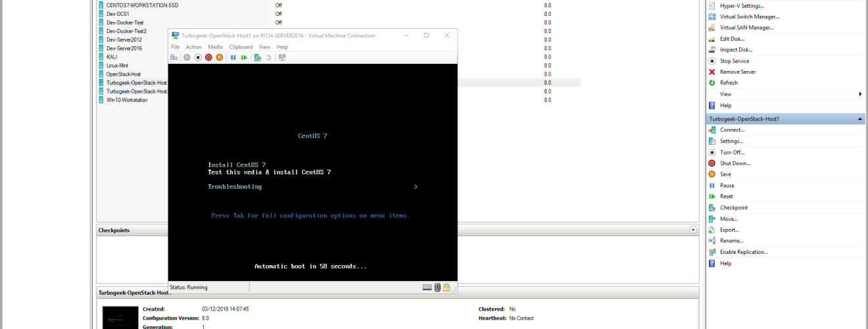868x329 pixels.
Task: Click Move in Actions pane
Action: pos(729,218)
